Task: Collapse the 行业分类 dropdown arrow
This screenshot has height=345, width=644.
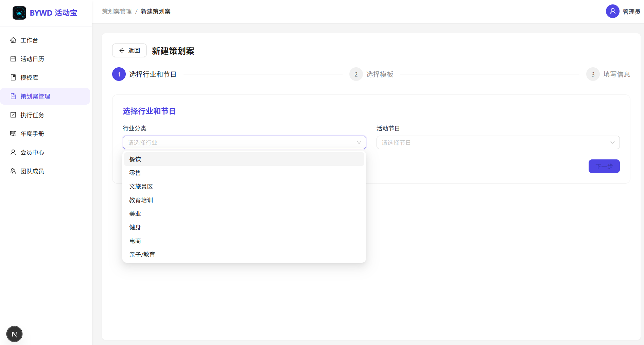Action: coord(359,142)
